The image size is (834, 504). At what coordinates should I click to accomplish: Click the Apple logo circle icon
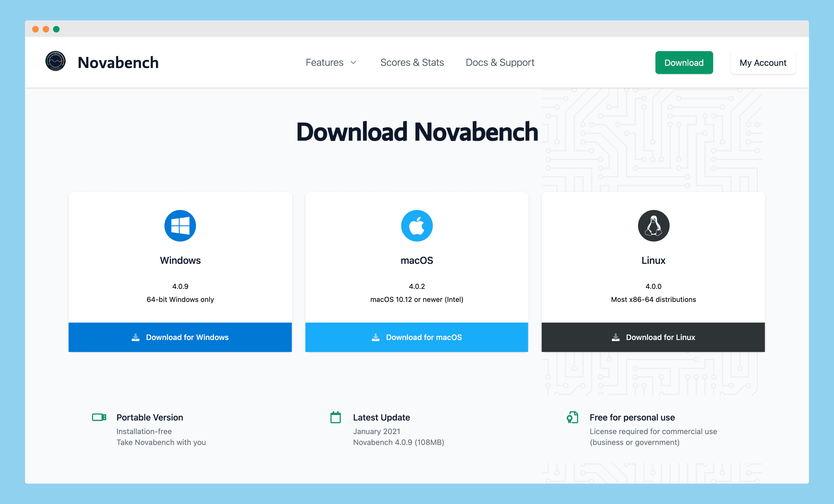pyautogui.click(x=417, y=225)
